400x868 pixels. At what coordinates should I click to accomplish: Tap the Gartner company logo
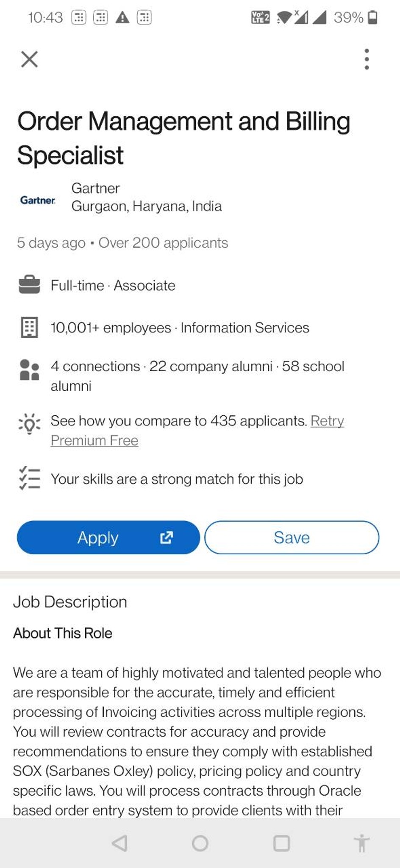coord(38,200)
